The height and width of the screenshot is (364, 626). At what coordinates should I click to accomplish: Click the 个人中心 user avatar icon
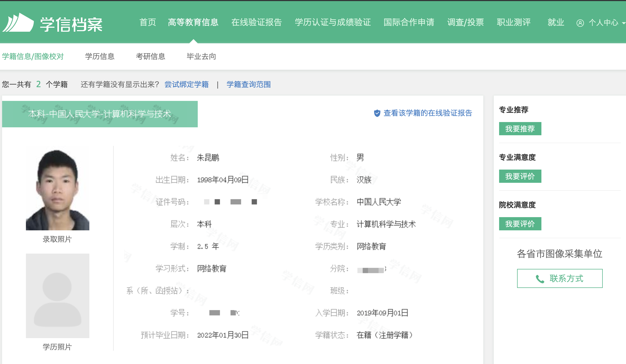pos(580,23)
